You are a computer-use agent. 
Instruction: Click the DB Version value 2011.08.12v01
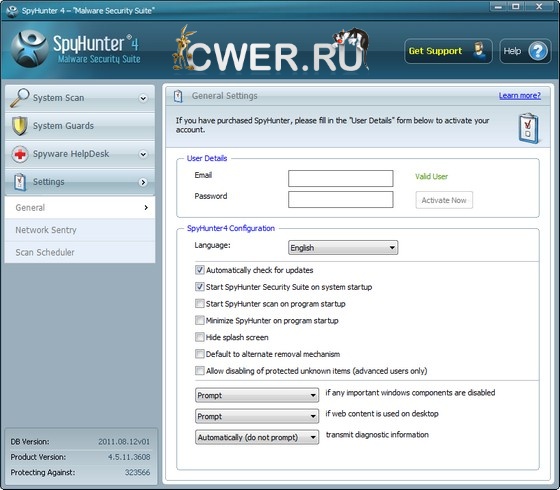pyautogui.click(x=124, y=442)
